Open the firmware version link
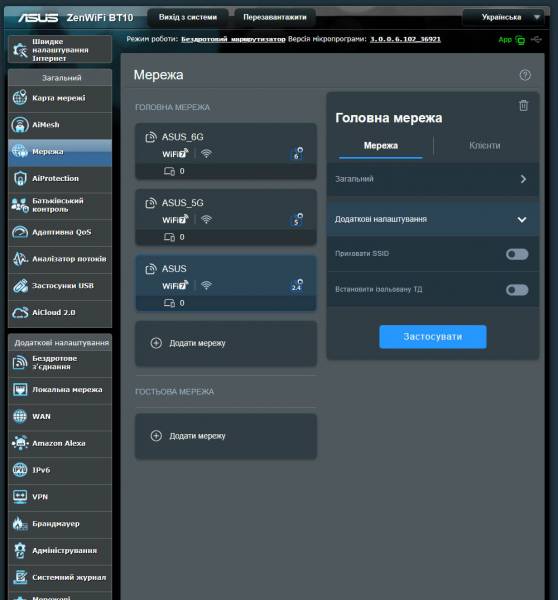The image size is (558, 600). [x=405, y=39]
